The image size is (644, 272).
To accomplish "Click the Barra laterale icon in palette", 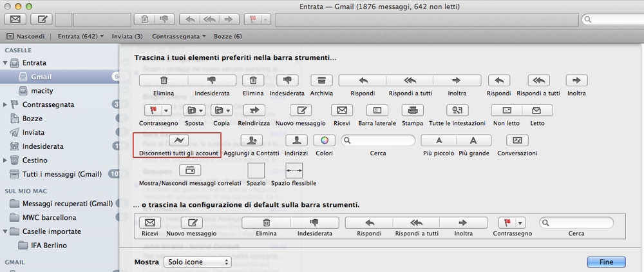I will tap(377, 110).
